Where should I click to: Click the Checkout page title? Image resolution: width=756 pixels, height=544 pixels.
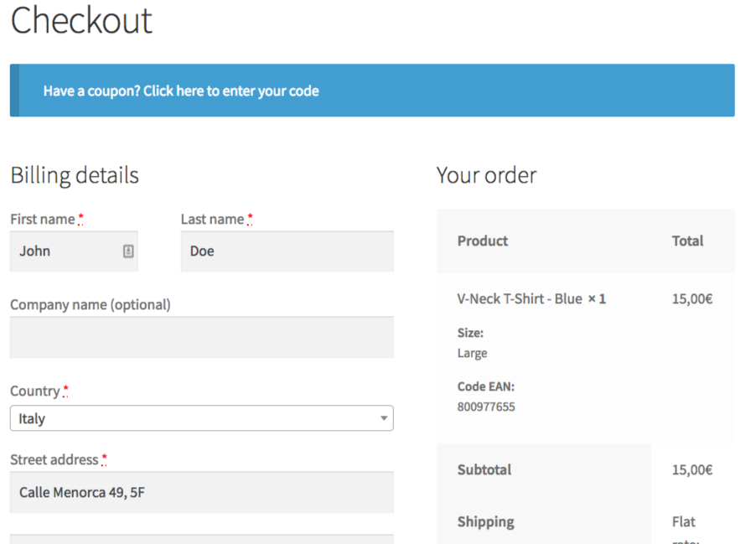pos(81,20)
